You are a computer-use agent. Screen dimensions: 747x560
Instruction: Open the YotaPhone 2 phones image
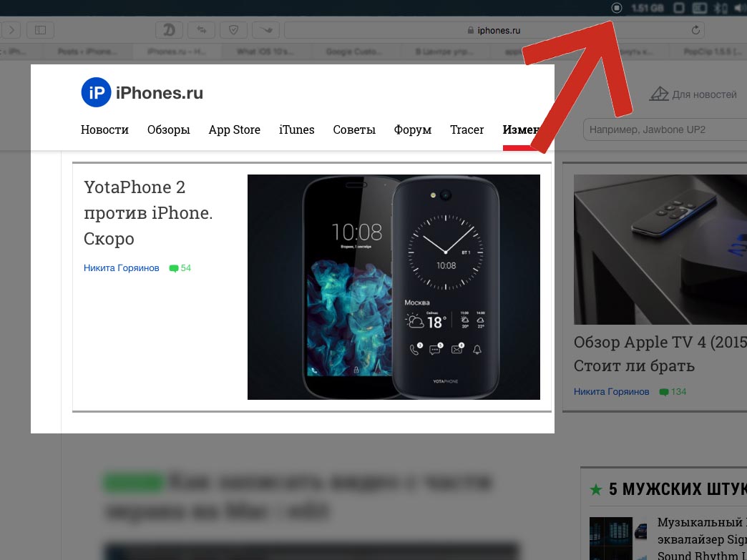click(394, 287)
